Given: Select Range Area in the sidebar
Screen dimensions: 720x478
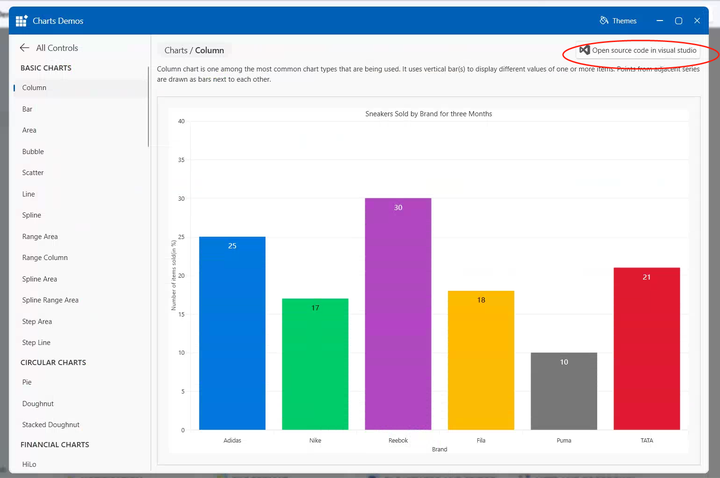Looking at the screenshot, I should pos(40,236).
